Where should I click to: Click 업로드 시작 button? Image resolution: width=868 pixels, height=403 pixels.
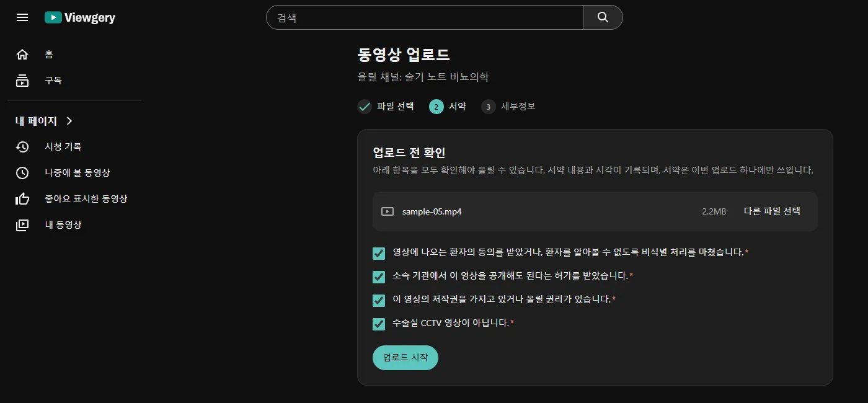point(405,358)
